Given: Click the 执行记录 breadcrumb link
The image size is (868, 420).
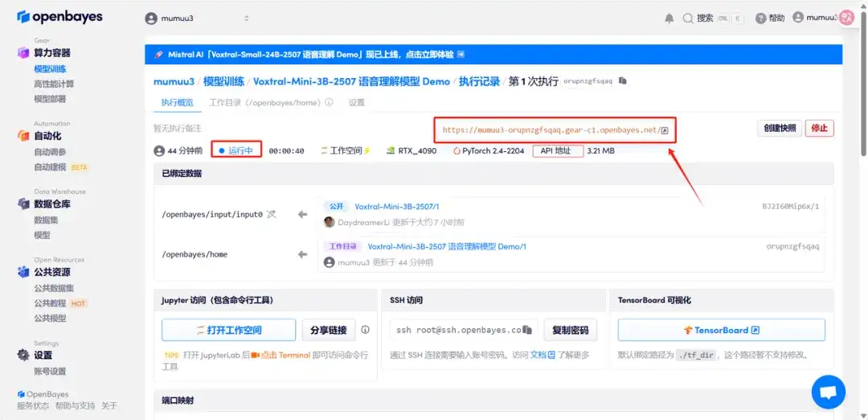Looking at the screenshot, I should 479,81.
